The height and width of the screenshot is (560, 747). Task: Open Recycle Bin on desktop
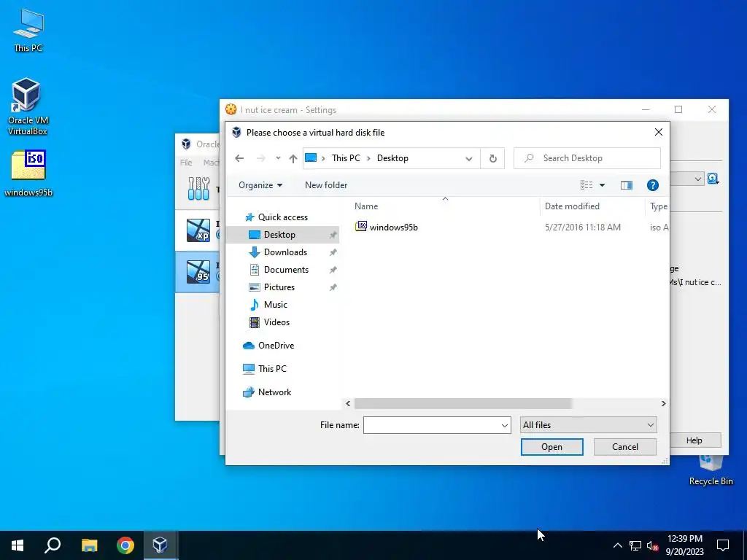click(x=711, y=470)
